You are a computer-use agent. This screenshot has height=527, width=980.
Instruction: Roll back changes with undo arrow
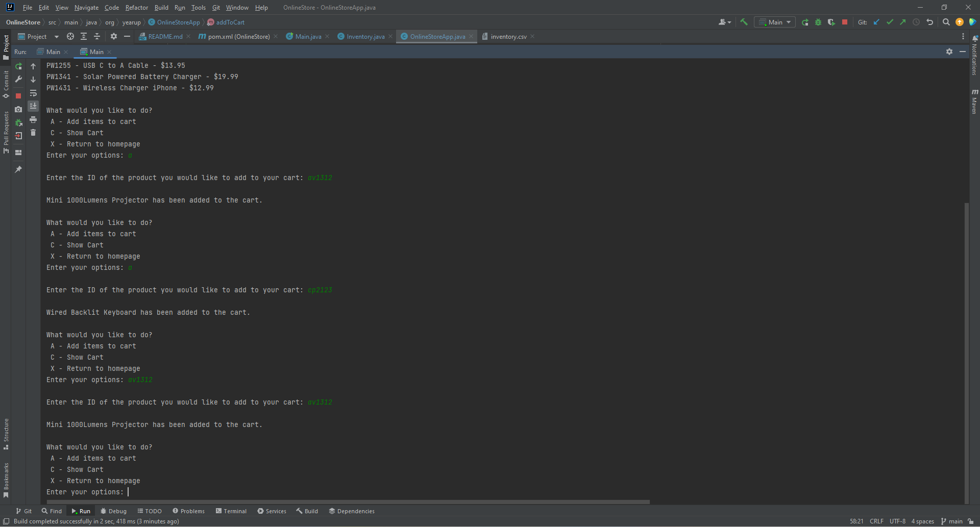[929, 22]
